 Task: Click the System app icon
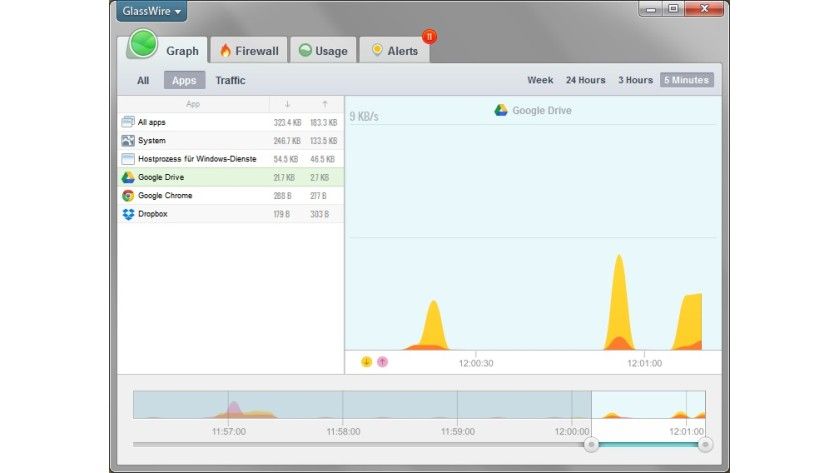[128, 140]
